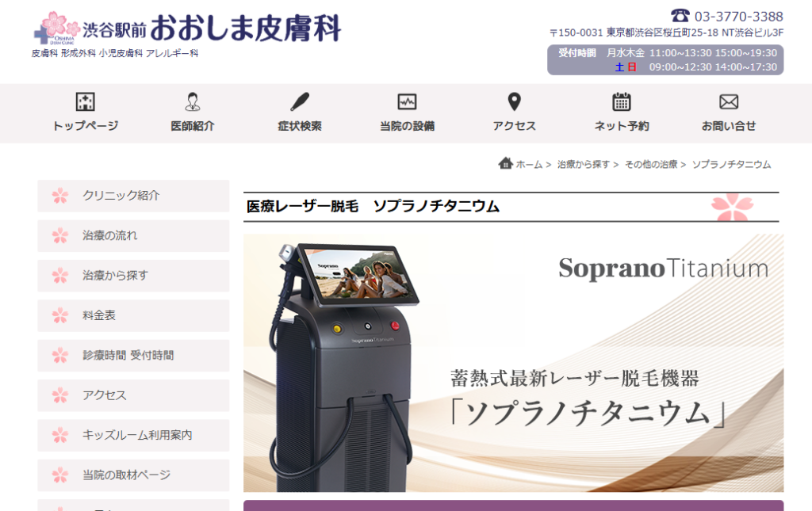Click the telephone icon beside 03-3770-3388

pos(680,16)
